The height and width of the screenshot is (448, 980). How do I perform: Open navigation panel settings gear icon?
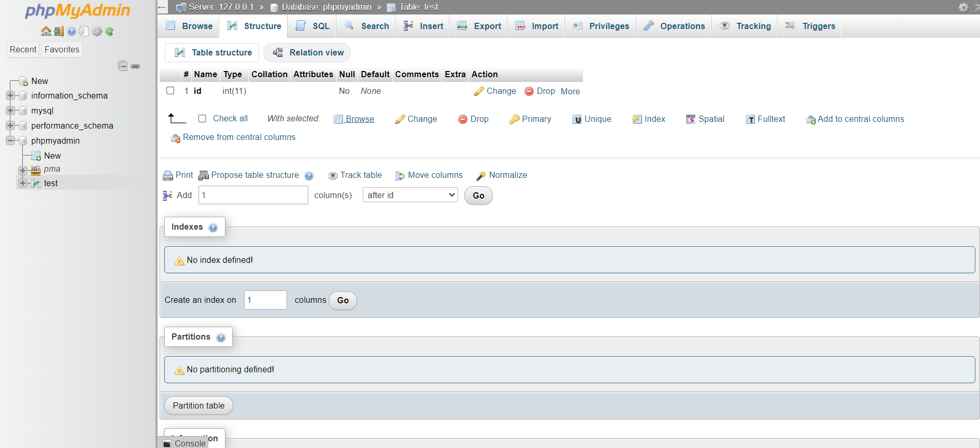97,31
